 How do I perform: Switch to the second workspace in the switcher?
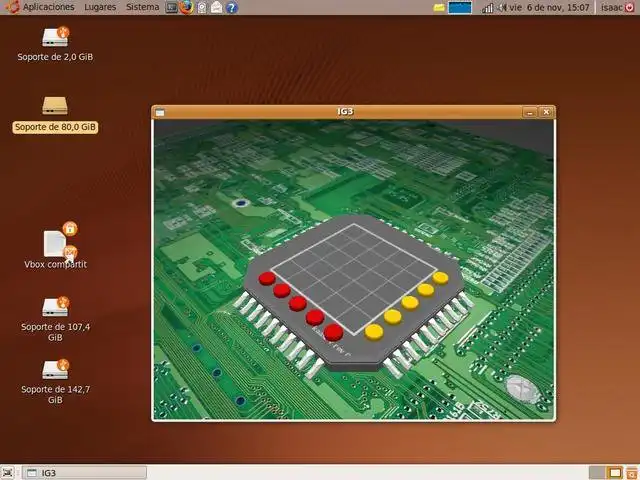614,473
